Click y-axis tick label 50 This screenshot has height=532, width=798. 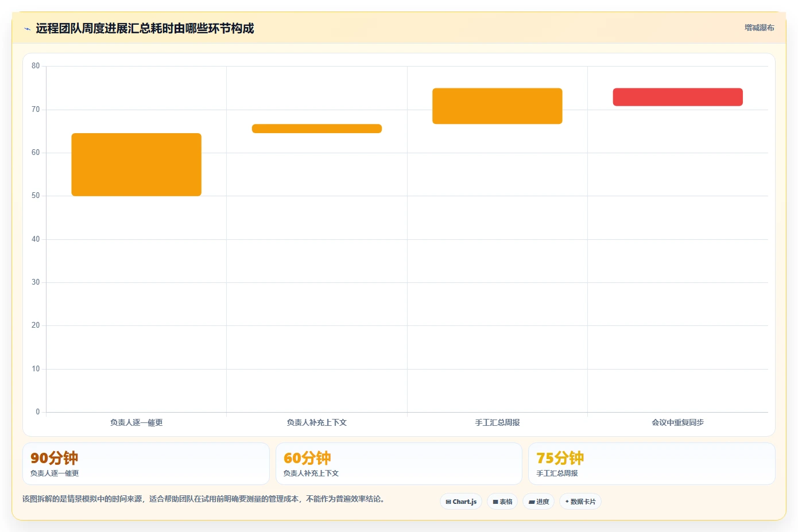click(x=36, y=196)
